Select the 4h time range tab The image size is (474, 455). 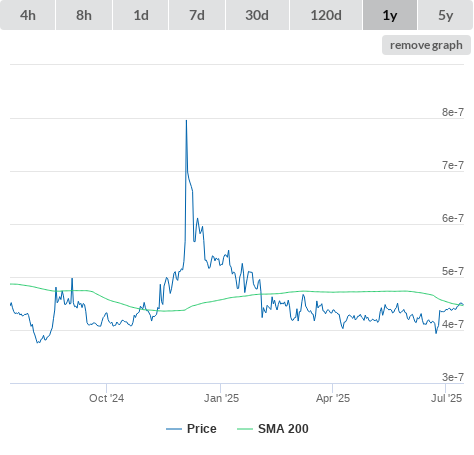tap(28, 15)
